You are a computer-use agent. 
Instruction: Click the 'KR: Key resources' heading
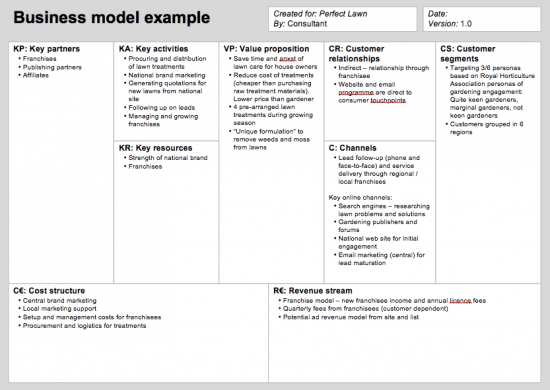155,148
